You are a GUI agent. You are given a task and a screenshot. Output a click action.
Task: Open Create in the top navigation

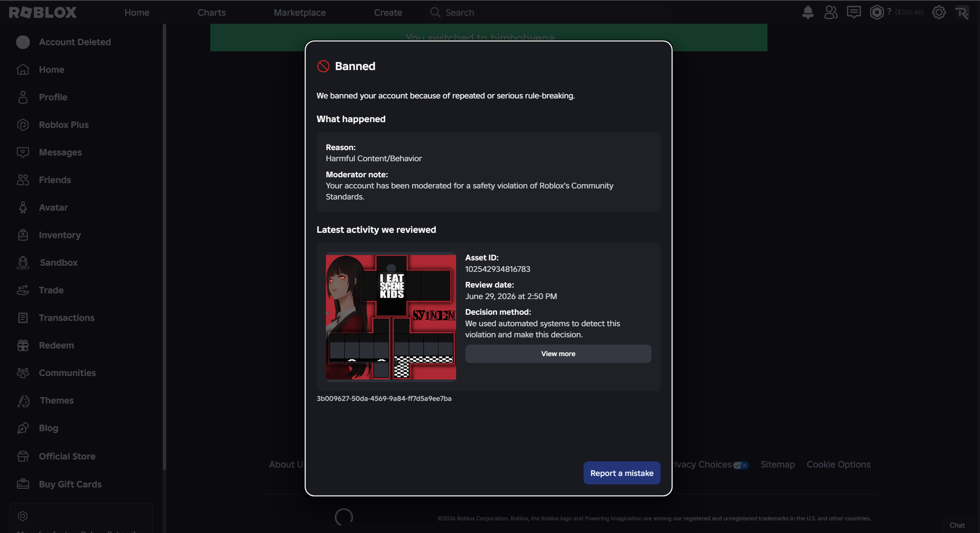coord(388,13)
